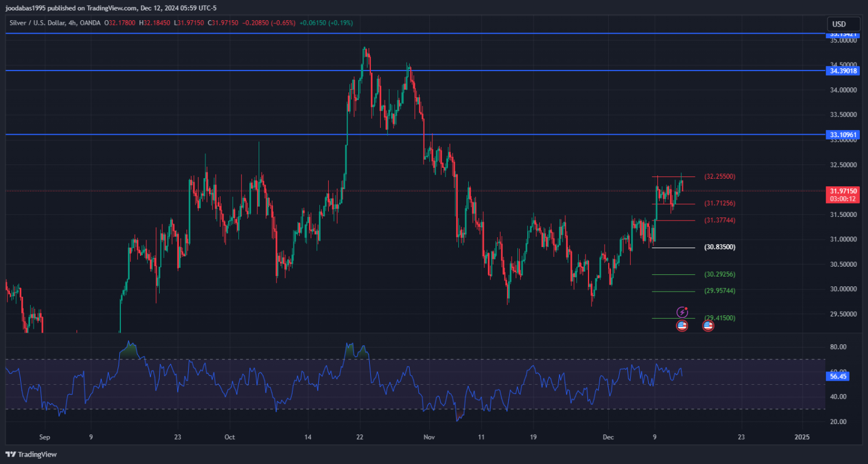
Task: Click the Oct label on time axis
Action: pos(230,437)
